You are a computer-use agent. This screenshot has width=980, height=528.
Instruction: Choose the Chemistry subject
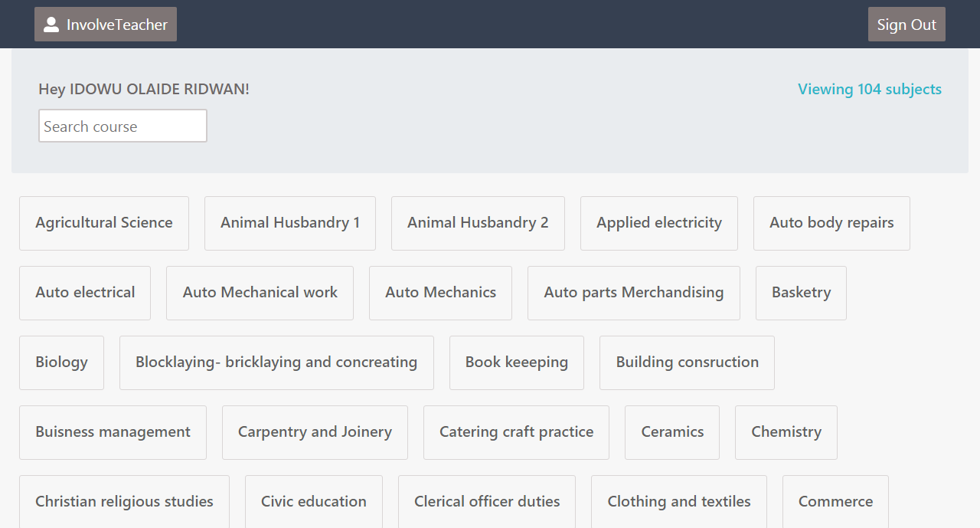point(786,432)
